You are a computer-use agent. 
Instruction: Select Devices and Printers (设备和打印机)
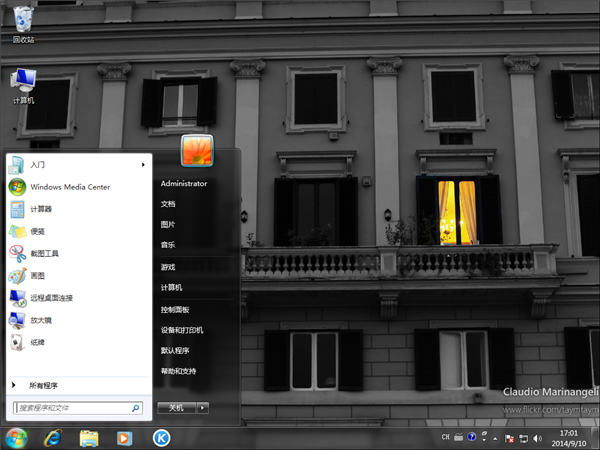[182, 330]
